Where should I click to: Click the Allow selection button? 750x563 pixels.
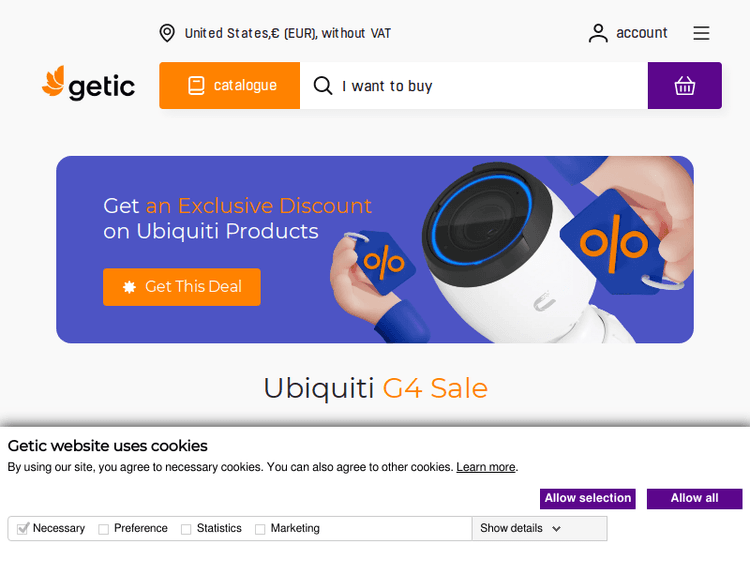tap(588, 498)
